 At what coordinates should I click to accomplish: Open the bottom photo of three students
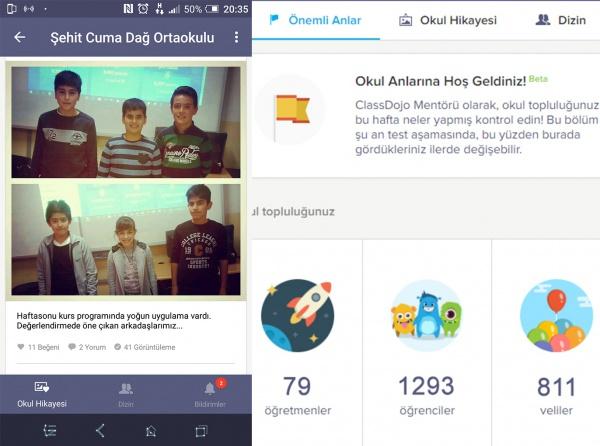pos(126,239)
